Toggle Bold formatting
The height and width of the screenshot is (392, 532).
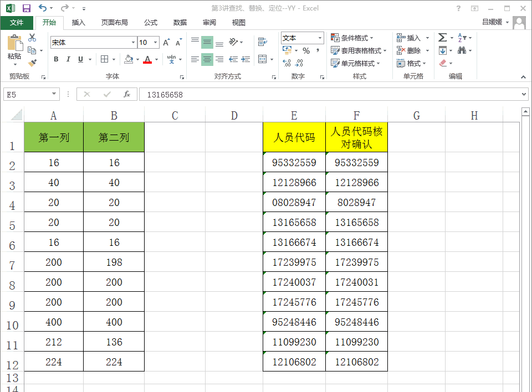tap(56, 59)
